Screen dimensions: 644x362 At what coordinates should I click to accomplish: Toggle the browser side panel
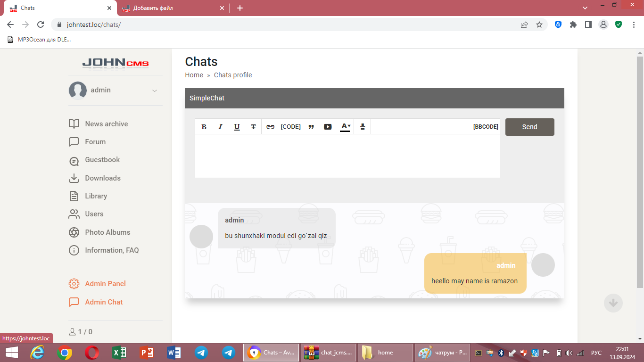588,25
